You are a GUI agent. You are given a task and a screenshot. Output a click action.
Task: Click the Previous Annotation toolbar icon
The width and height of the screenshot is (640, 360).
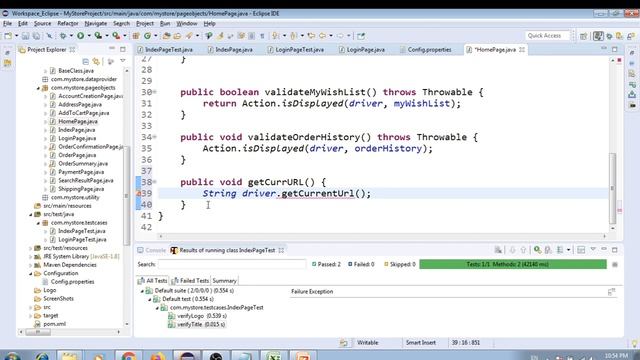click(294, 36)
